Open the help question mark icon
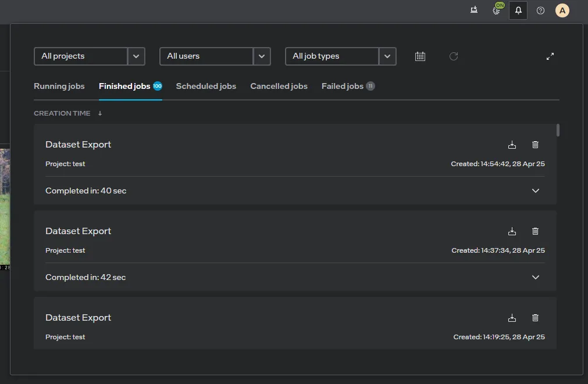The image size is (588, 384). tap(540, 10)
